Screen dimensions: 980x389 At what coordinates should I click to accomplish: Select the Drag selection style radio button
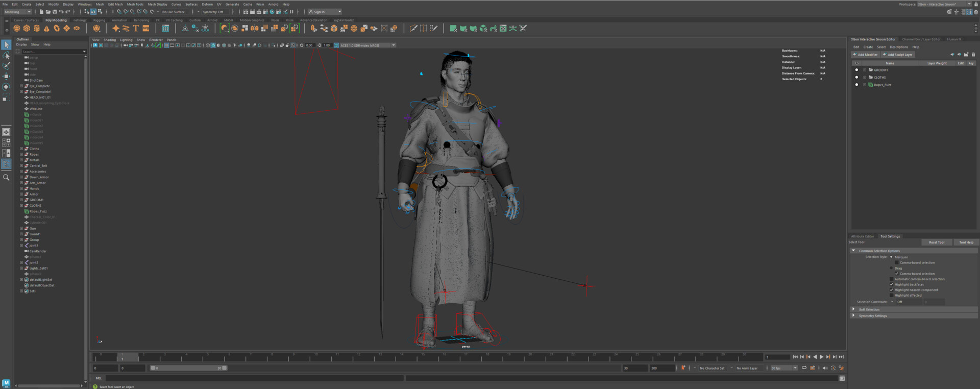(x=892, y=268)
